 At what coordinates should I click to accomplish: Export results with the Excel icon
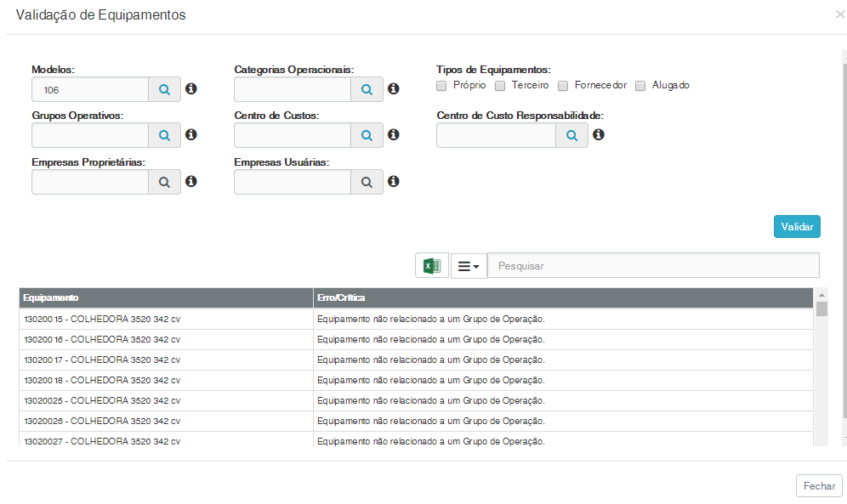point(432,266)
